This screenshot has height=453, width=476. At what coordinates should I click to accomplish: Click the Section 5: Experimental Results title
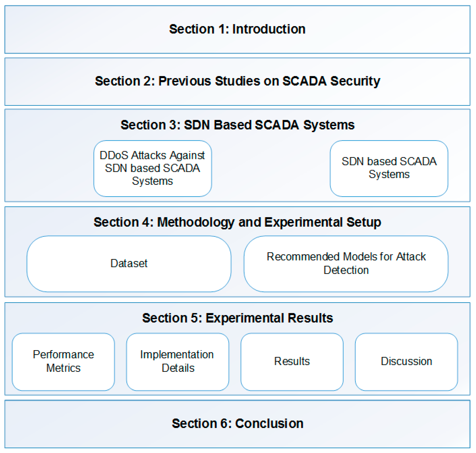click(x=237, y=318)
